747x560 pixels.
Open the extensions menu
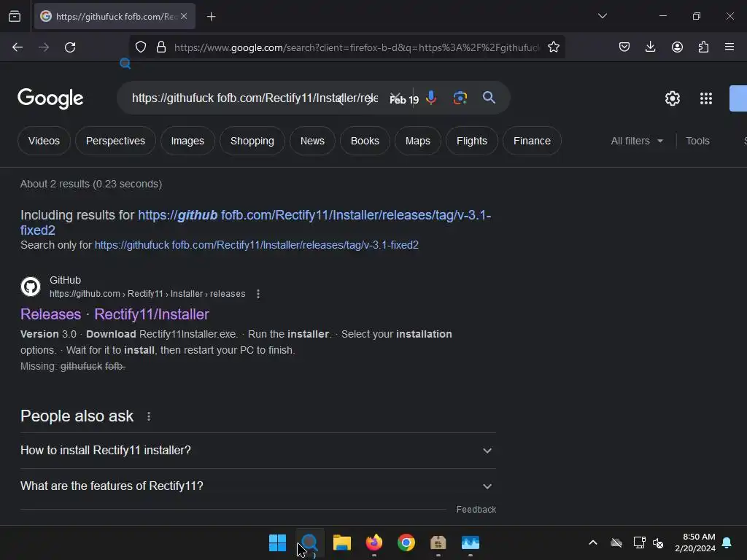[x=703, y=47]
